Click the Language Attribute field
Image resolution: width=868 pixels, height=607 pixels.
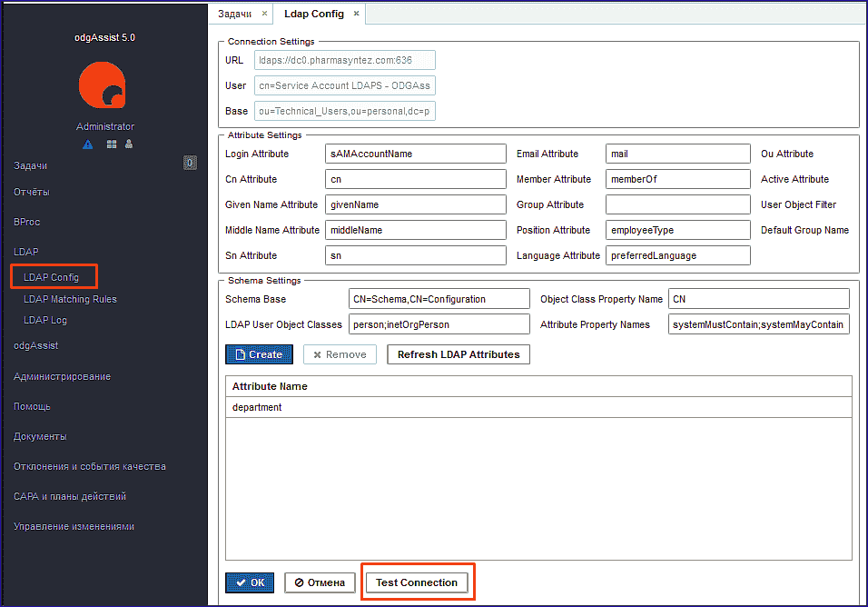[x=678, y=256]
